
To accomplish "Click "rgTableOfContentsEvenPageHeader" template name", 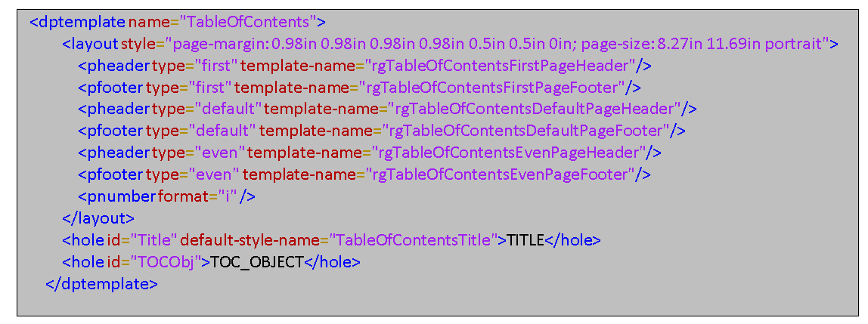I will click(x=507, y=153).
